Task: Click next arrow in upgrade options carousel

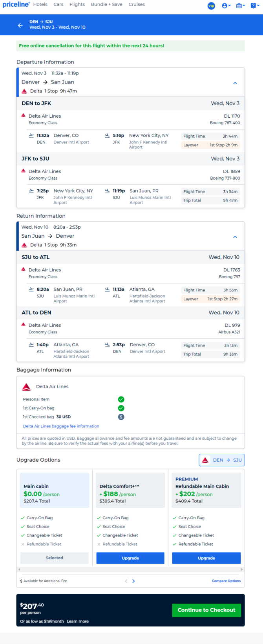Action: [133, 581]
